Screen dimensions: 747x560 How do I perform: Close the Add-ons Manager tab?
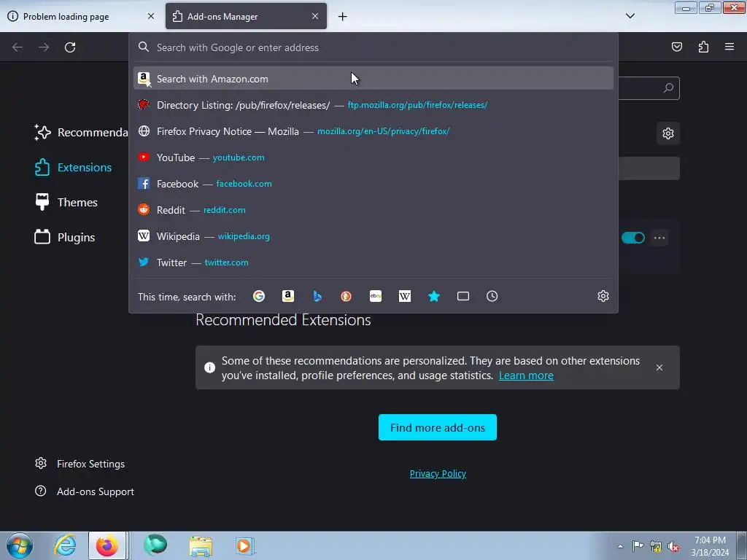(315, 16)
